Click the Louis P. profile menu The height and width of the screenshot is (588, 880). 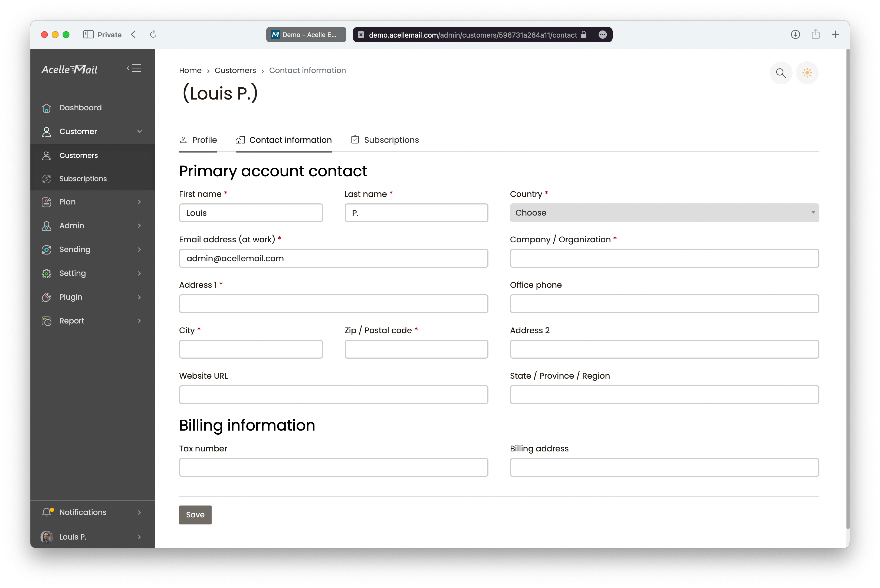92,537
